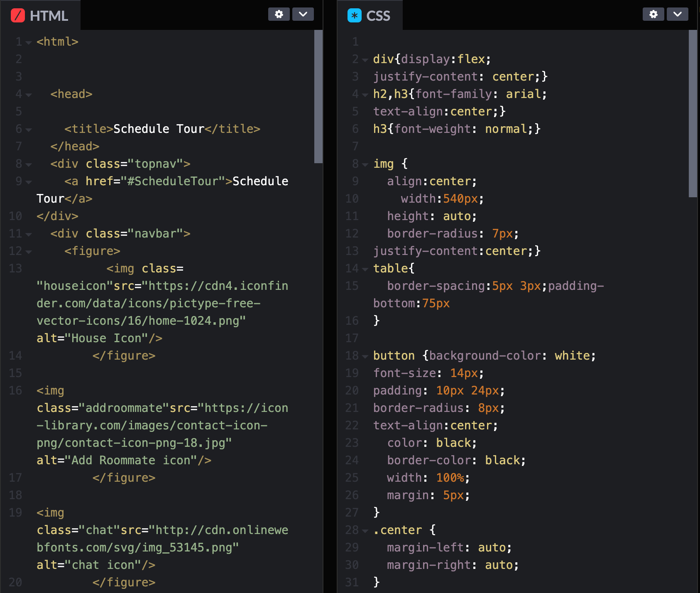The image size is (700, 593).
Task: Fold the img rule on CSS line 8
Action: [x=365, y=164]
